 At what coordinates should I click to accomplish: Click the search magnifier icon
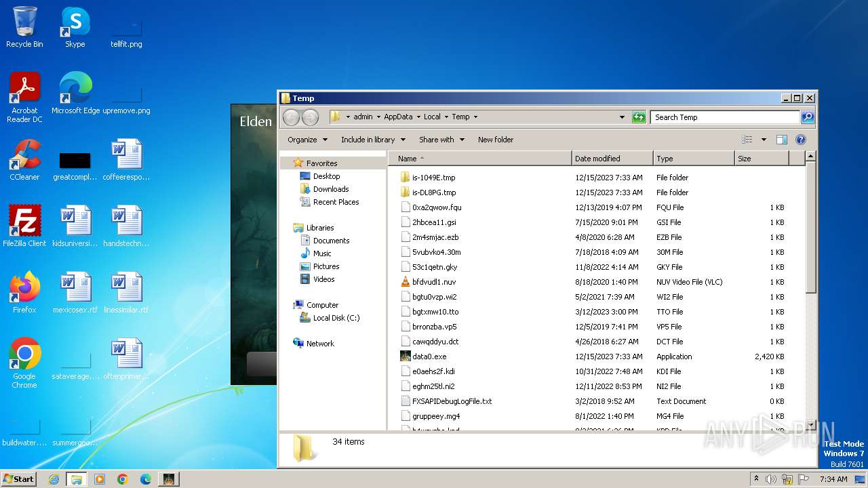[807, 117]
